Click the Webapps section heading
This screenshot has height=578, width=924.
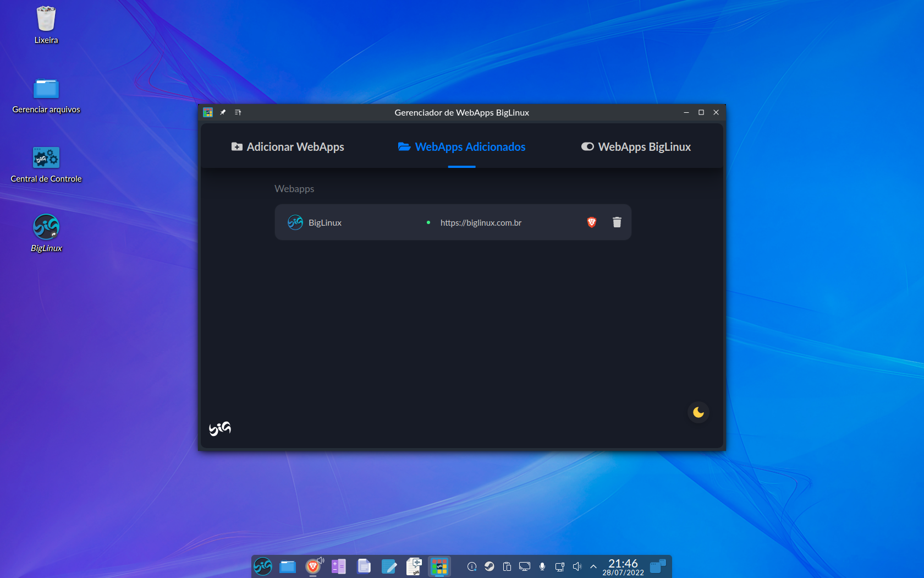[x=294, y=189]
